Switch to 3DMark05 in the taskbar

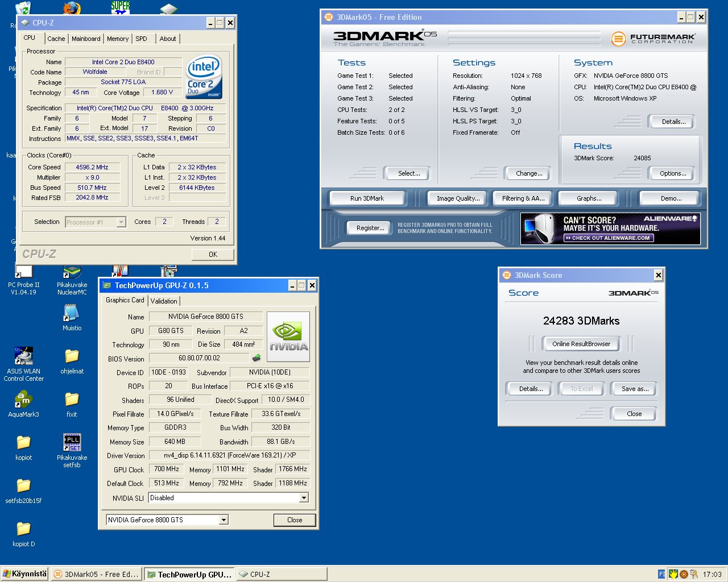pyautogui.click(x=96, y=575)
